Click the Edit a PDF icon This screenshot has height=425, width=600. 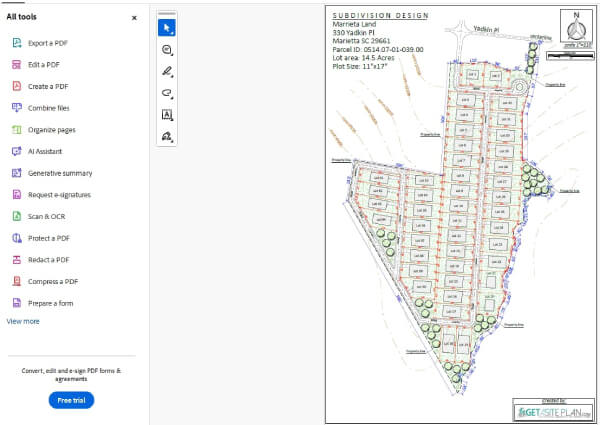pos(17,65)
